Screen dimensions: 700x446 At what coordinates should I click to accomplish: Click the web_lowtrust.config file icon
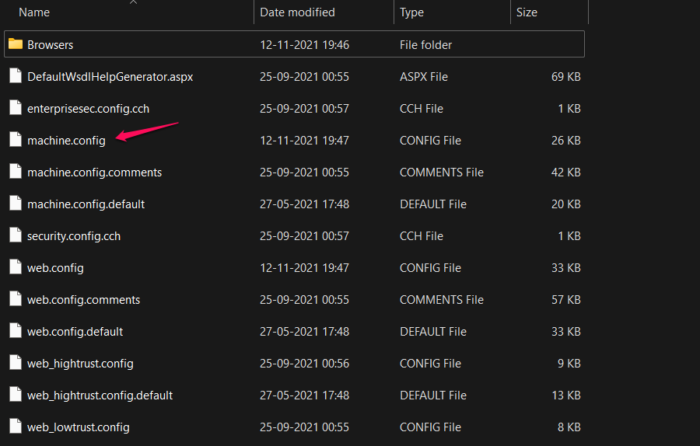14,427
